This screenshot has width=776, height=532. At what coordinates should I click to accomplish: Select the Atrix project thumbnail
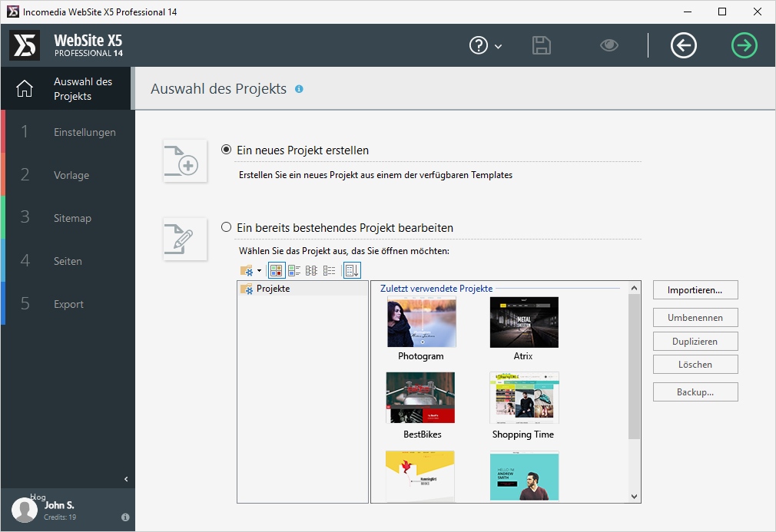pyautogui.click(x=524, y=322)
